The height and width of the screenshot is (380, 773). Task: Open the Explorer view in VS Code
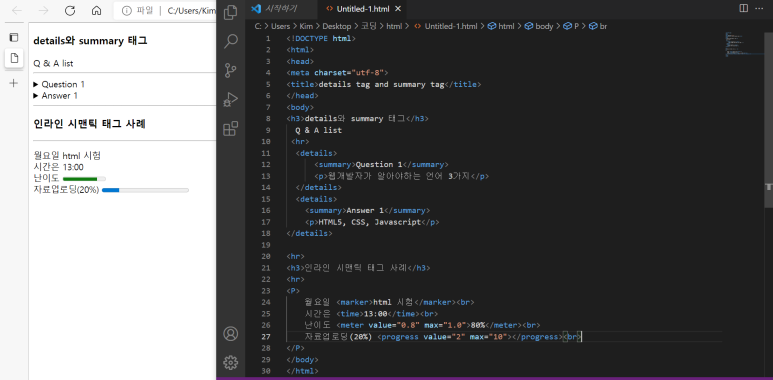pyautogui.click(x=230, y=12)
